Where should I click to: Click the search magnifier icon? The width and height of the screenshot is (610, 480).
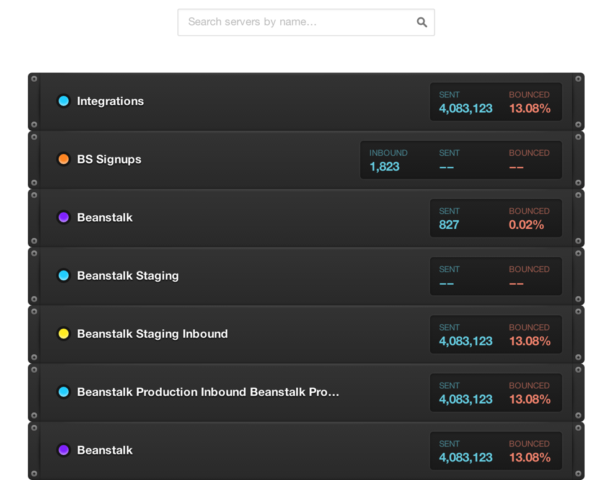(x=422, y=22)
